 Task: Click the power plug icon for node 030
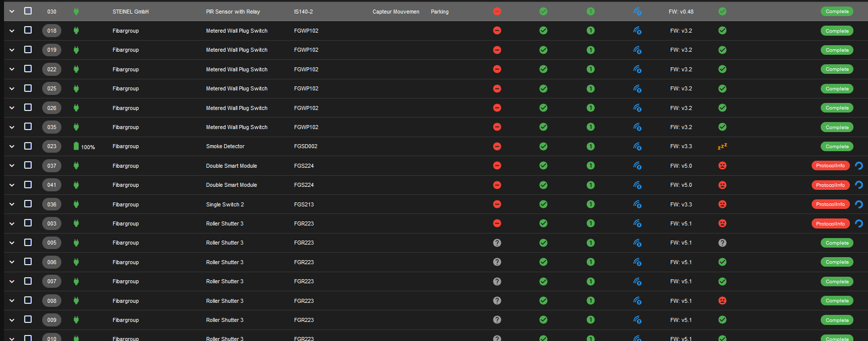76,11
